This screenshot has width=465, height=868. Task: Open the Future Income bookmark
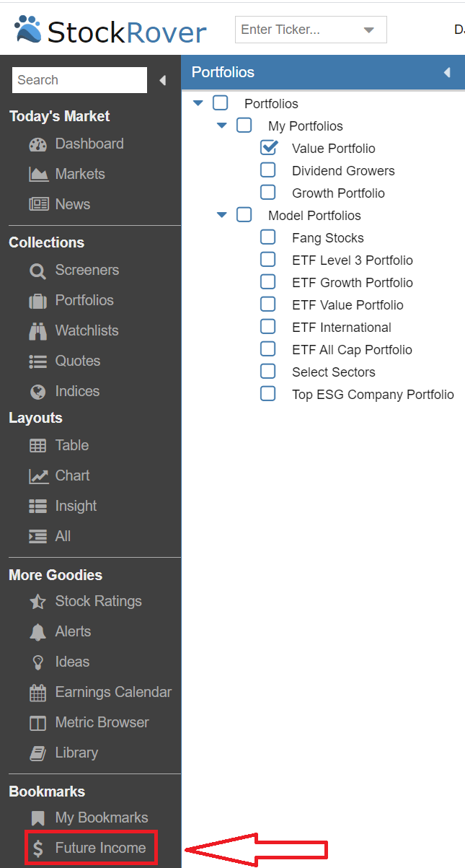tap(100, 848)
